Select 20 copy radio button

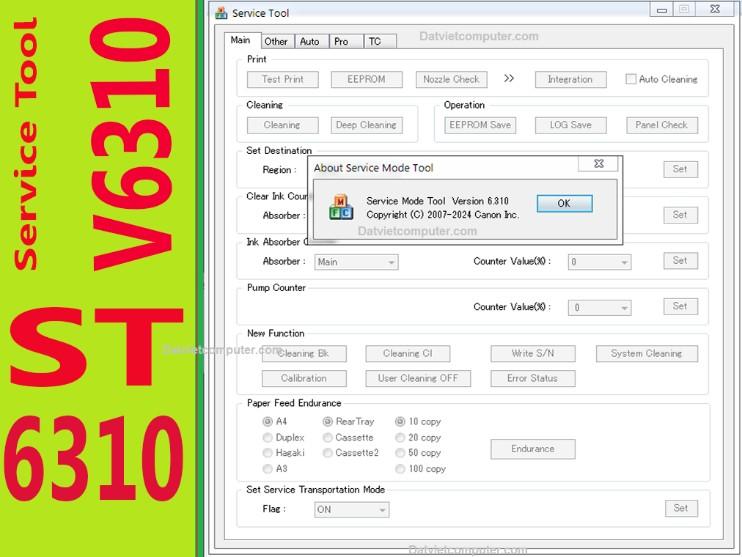coord(400,437)
